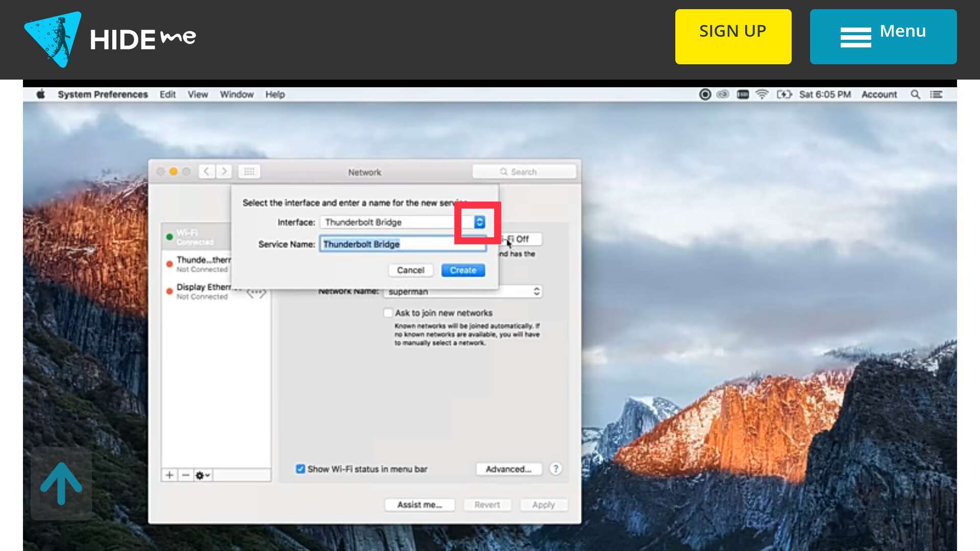The image size is (980, 551).
Task: Open the Edit menu
Action: tap(167, 94)
